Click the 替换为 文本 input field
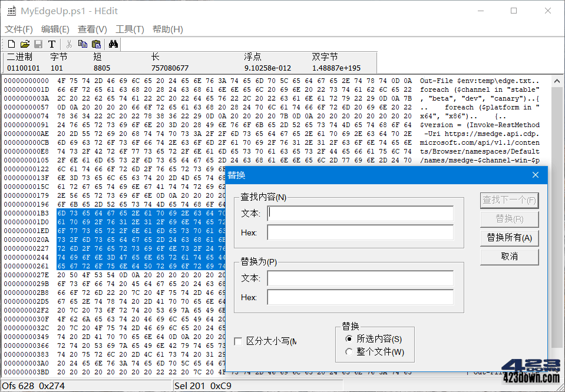This screenshot has width=565, height=392. [x=361, y=278]
